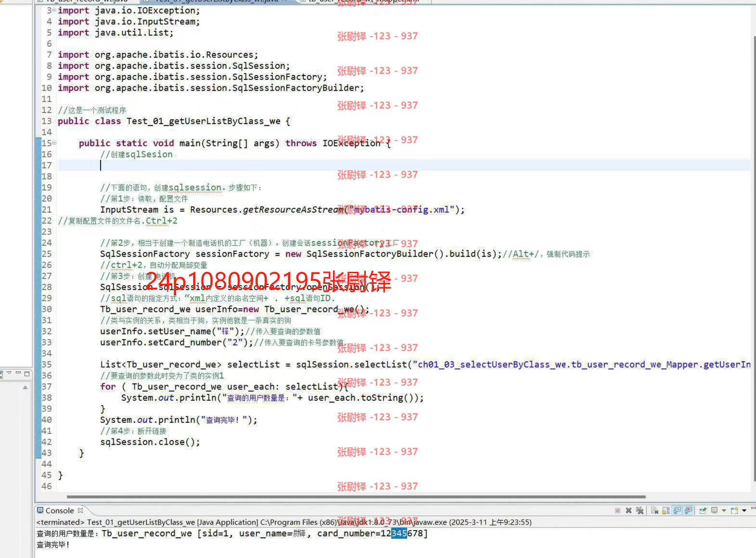The image size is (756, 558).
Task: Toggle show console when standard error changes
Action: click(688, 510)
